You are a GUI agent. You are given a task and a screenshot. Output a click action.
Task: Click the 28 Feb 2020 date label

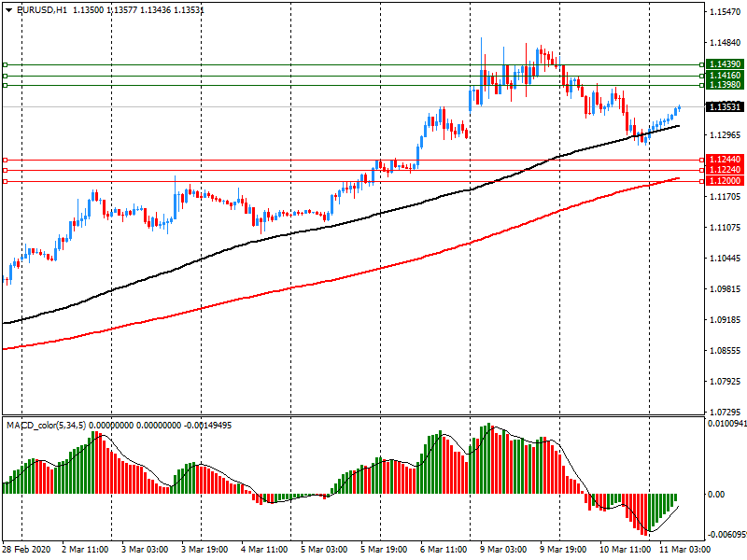[x=27, y=550]
